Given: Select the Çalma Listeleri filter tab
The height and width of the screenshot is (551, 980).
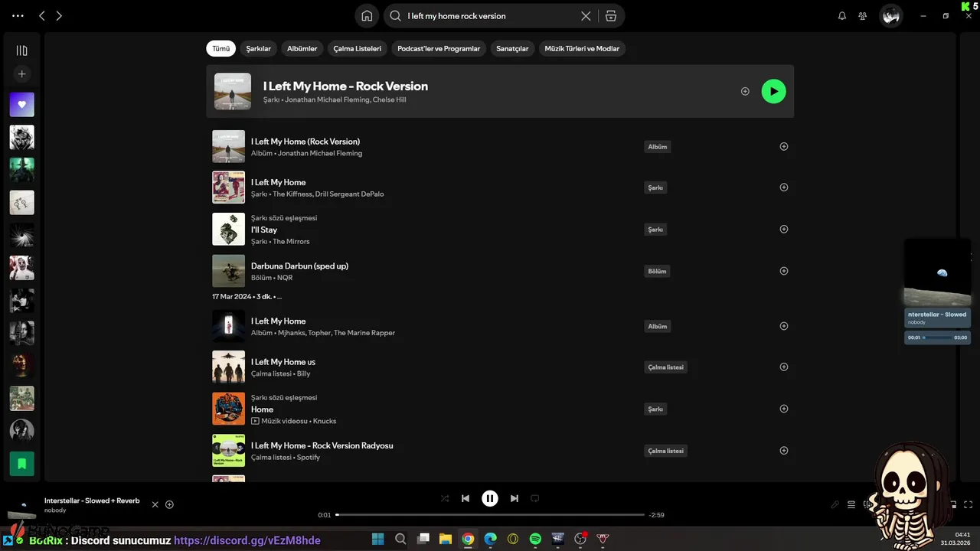Looking at the screenshot, I should point(357,48).
